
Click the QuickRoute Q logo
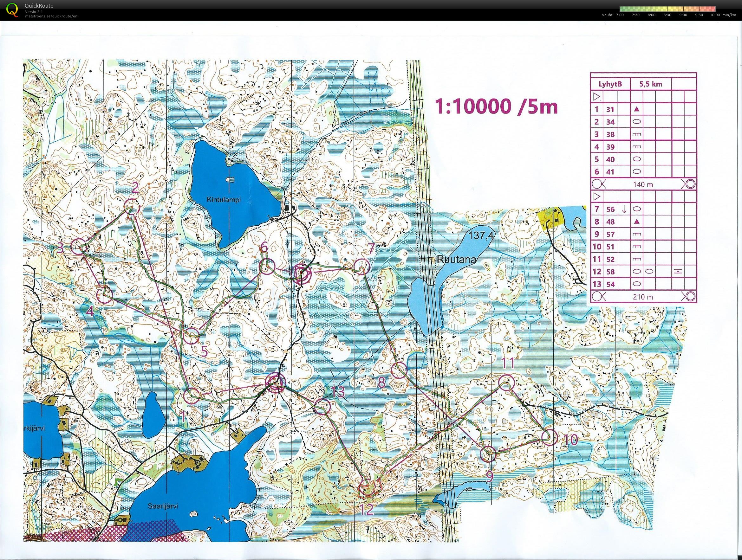coord(12,10)
